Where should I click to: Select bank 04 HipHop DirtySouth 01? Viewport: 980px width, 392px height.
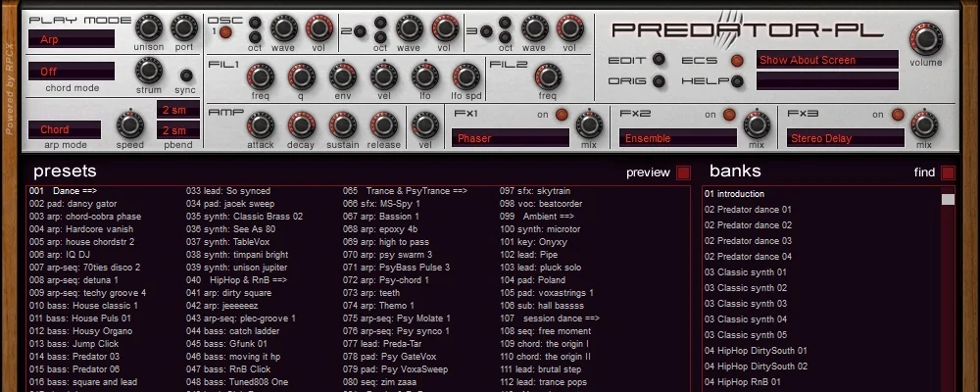point(756,351)
